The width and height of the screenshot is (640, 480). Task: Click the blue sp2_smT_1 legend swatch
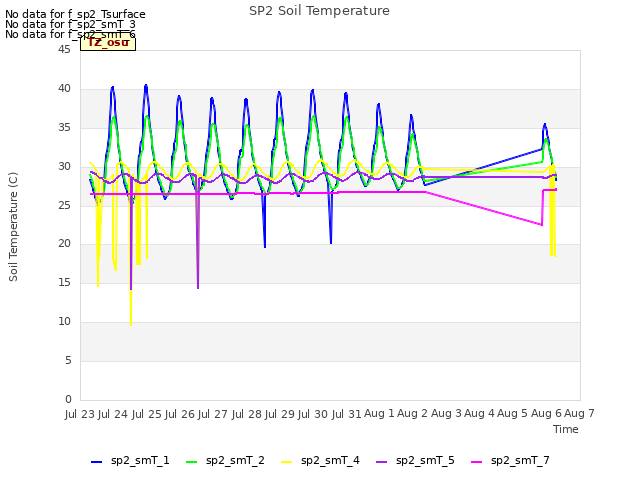96,462
